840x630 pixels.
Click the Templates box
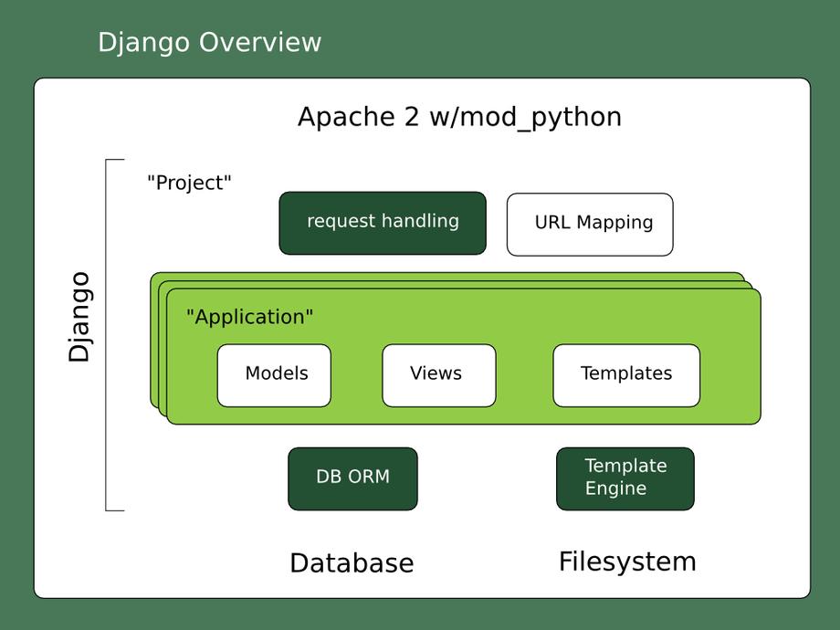pyautogui.click(x=626, y=375)
